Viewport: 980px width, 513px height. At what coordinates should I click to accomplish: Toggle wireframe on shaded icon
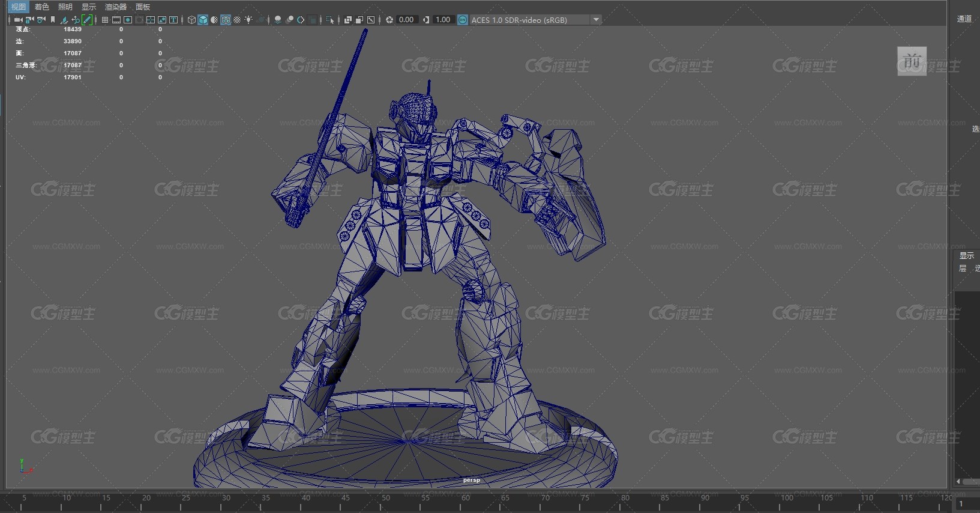(226, 20)
